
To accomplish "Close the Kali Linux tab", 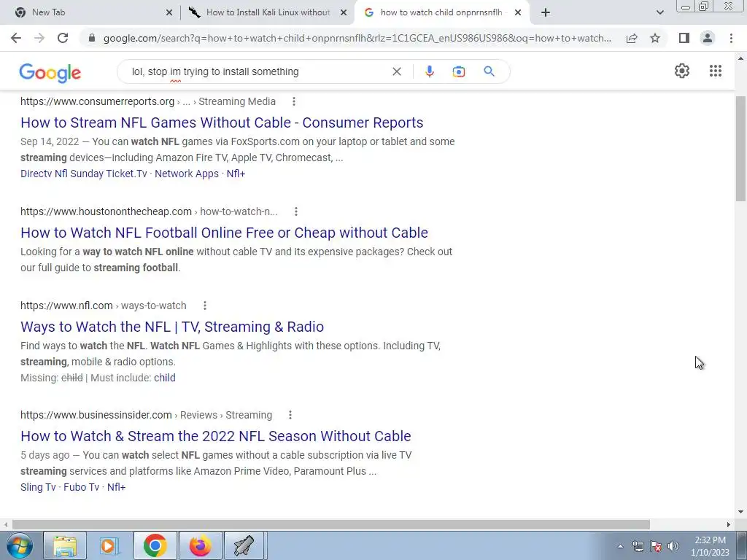I will click(344, 13).
